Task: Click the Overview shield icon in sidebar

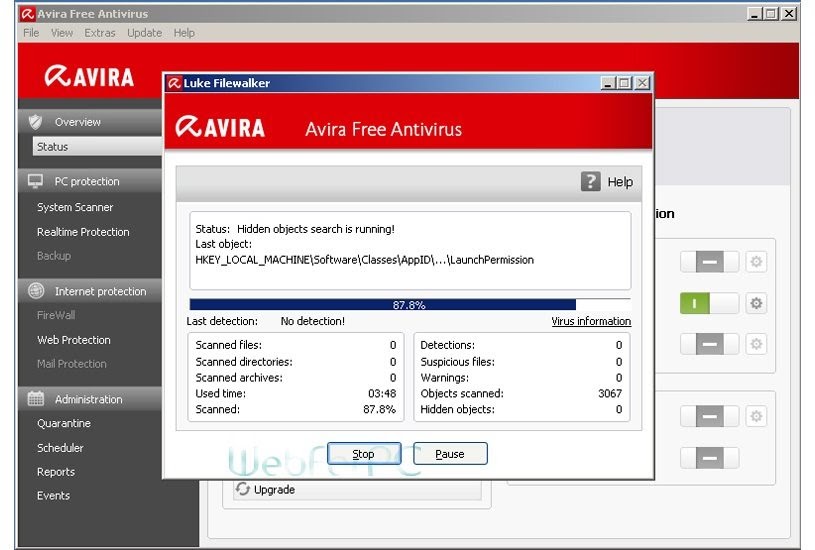Action: [35, 122]
